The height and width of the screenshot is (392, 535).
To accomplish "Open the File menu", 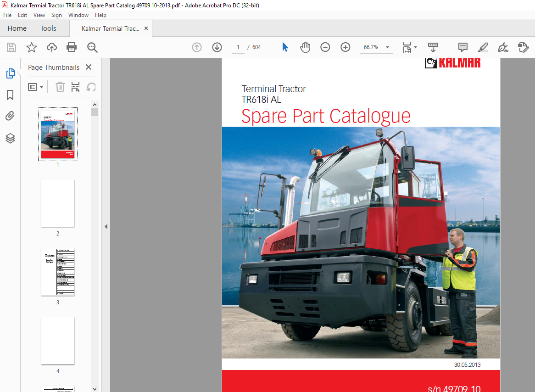I will (x=7, y=15).
